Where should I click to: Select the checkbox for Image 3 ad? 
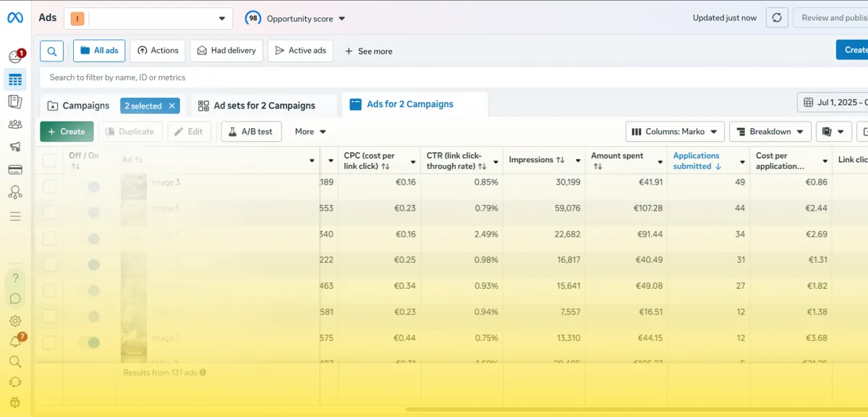click(x=49, y=187)
